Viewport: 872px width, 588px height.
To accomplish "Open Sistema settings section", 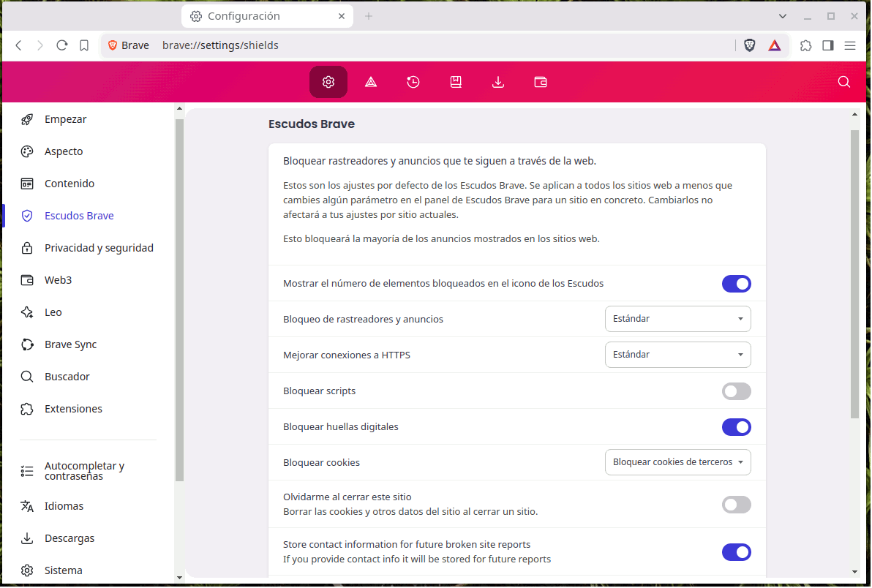I will pos(64,570).
